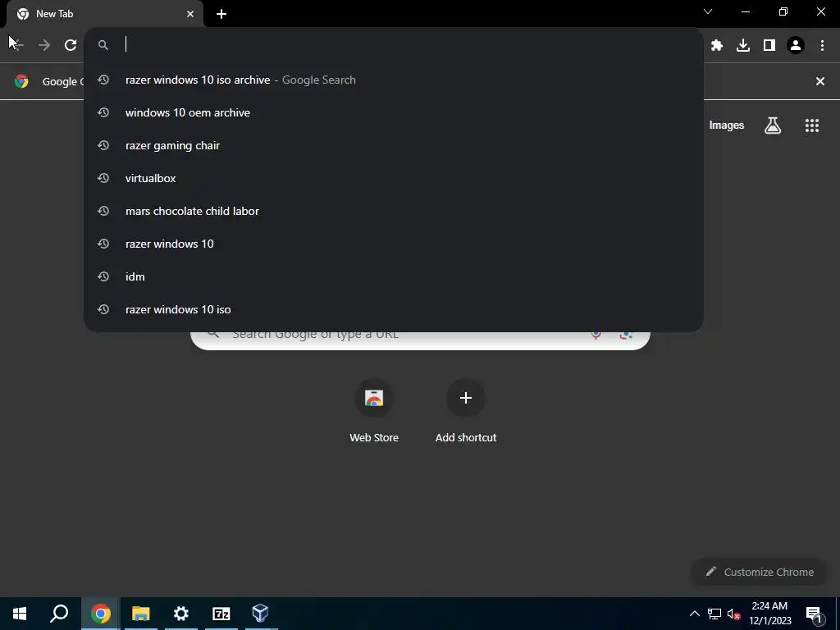
Task: Dismiss the Google Chrome info bar
Action: coord(820,81)
